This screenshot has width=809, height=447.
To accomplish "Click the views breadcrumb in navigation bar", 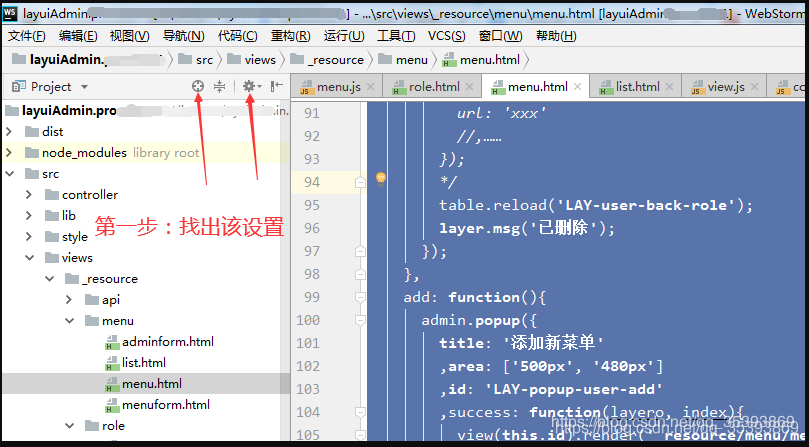I will 251,60.
